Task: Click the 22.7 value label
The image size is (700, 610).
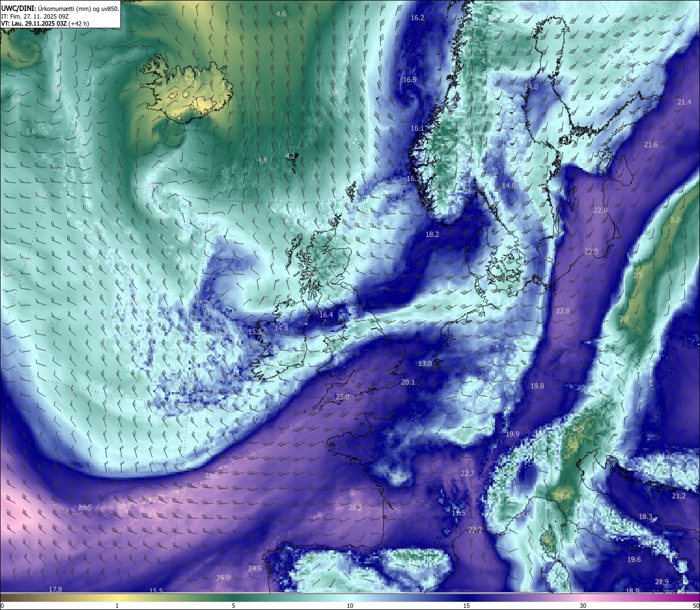Action: click(x=467, y=473)
